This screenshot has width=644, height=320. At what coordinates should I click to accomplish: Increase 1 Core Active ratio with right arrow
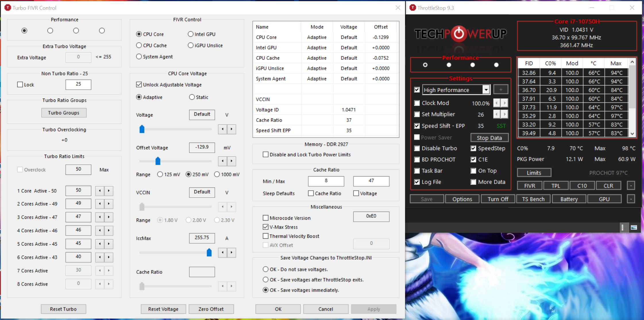(109, 191)
